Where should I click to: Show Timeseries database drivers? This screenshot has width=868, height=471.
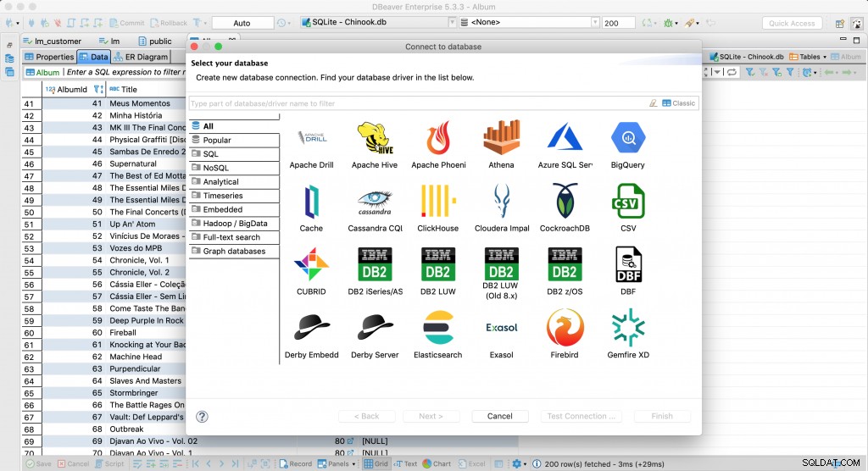[234, 196]
